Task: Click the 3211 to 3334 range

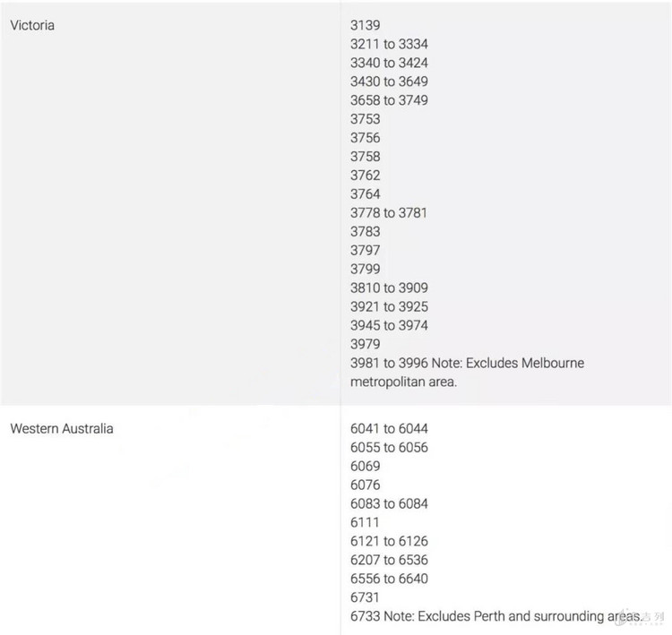Action: (x=389, y=44)
